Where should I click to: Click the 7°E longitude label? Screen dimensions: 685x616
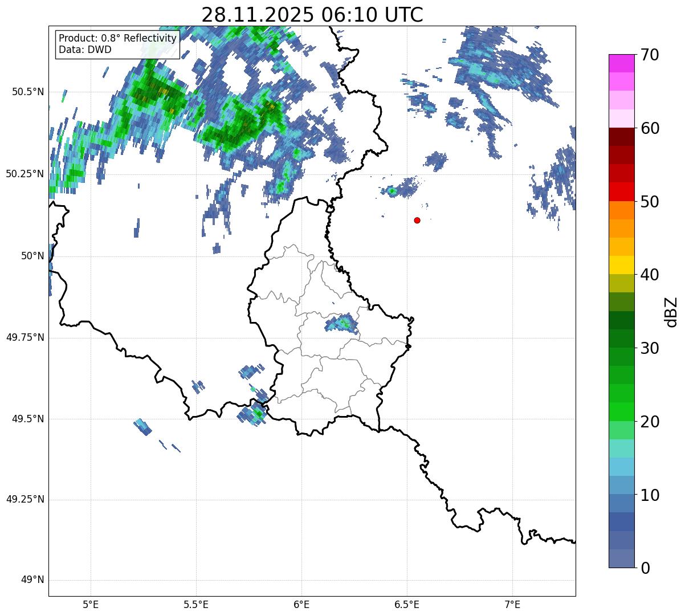(512, 604)
